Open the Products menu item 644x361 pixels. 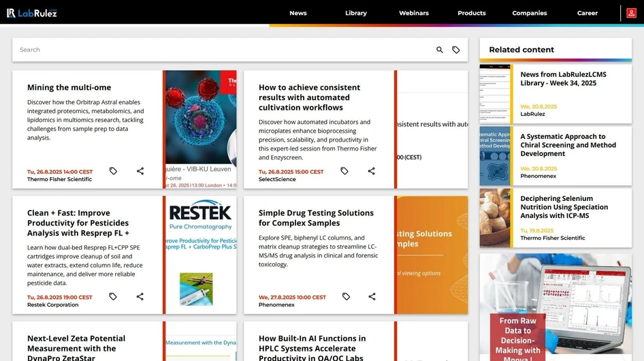click(472, 13)
